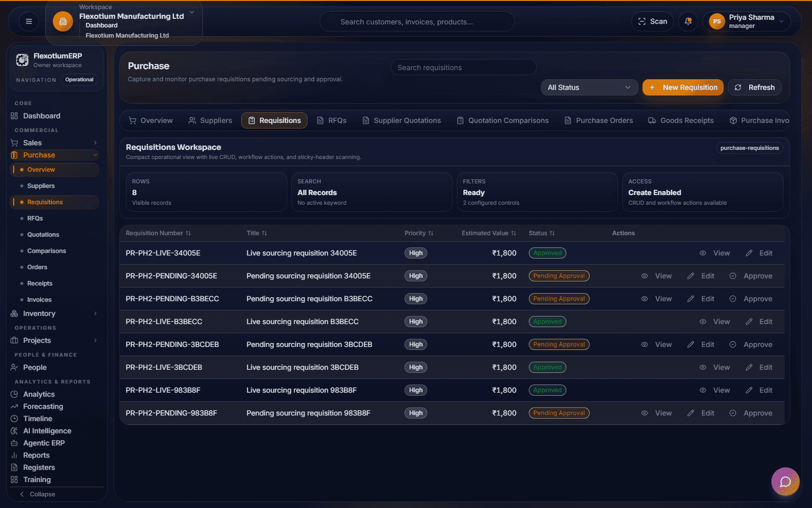Click Approve check icon for PR-PH2-PENDING-983B8F

coord(733,413)
